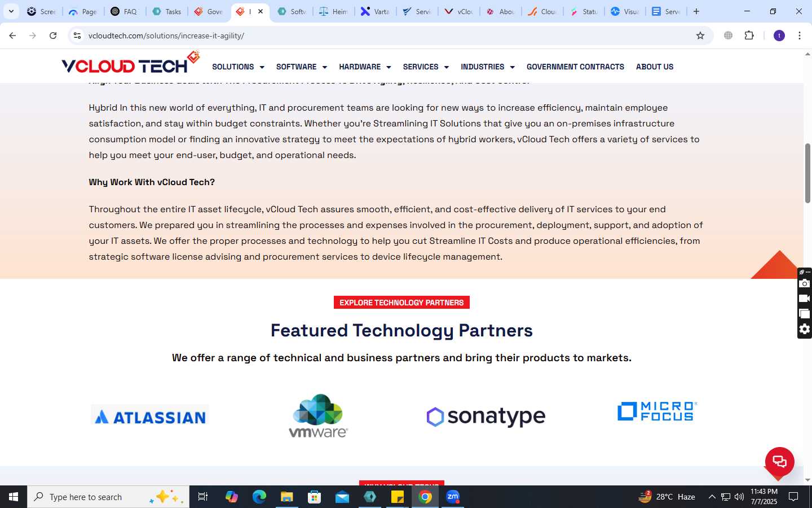
Task: Go to About Us page
Action: click(655, 67)
